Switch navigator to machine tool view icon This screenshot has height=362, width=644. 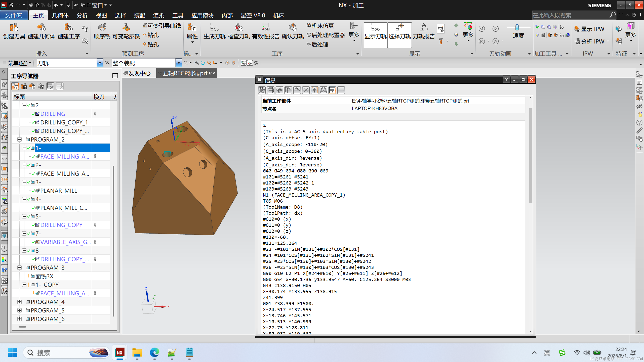pos(24,86)
